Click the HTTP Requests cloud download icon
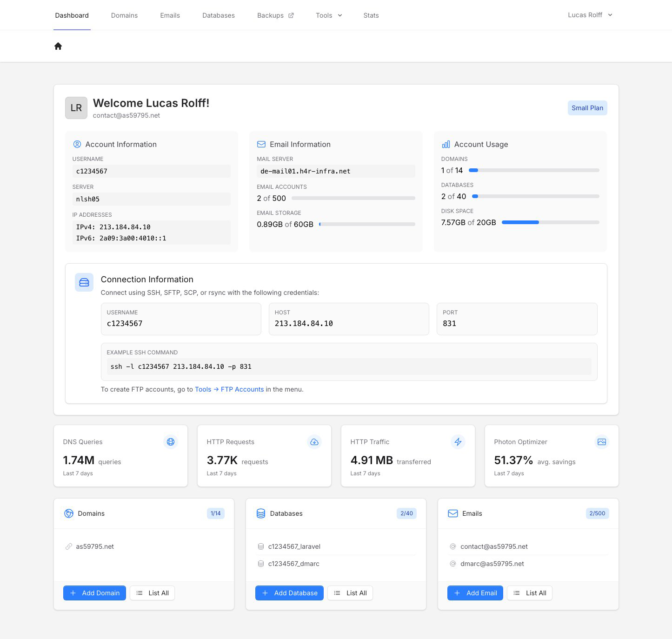 coord(314,442)
